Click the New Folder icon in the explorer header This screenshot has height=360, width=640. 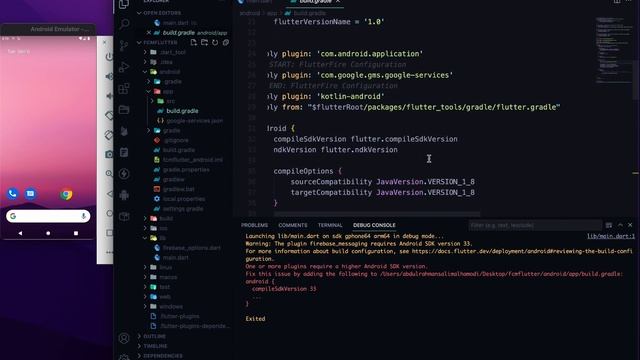pyautogui.click(x=204, y=42)
